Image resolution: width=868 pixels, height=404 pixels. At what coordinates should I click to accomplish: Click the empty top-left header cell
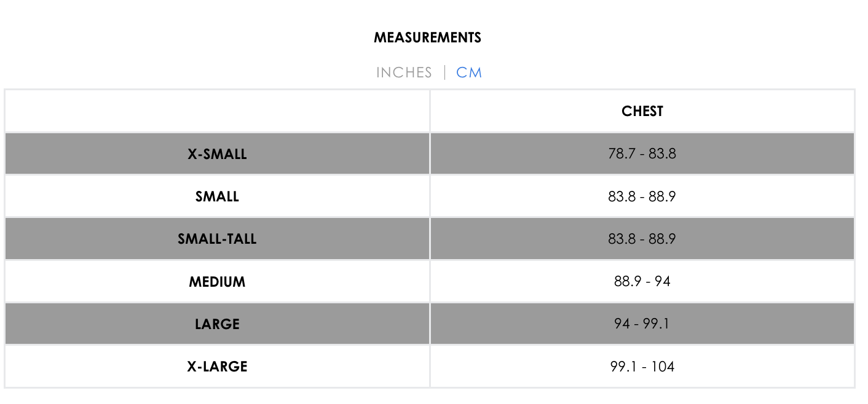pyautogui.click(x=217, y=111)
